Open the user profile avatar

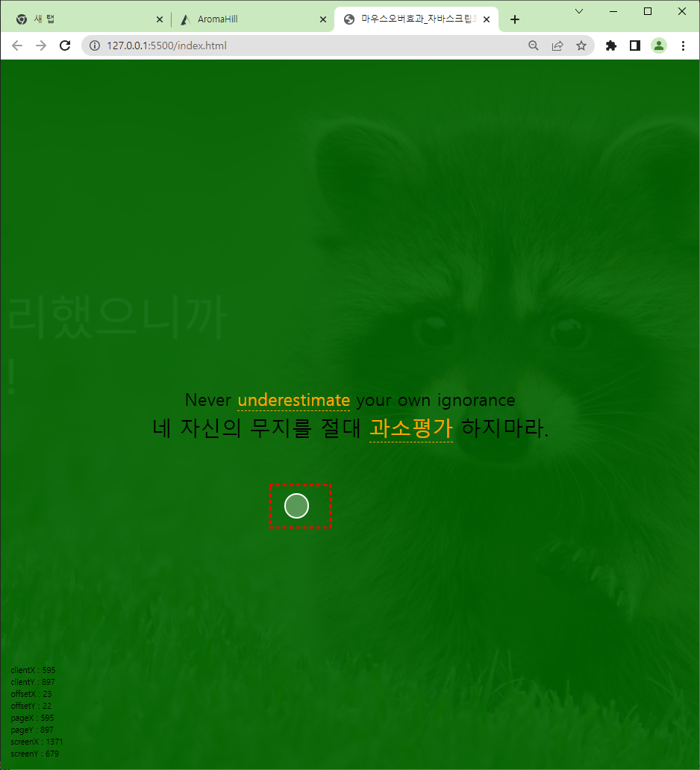coord(659,46)
